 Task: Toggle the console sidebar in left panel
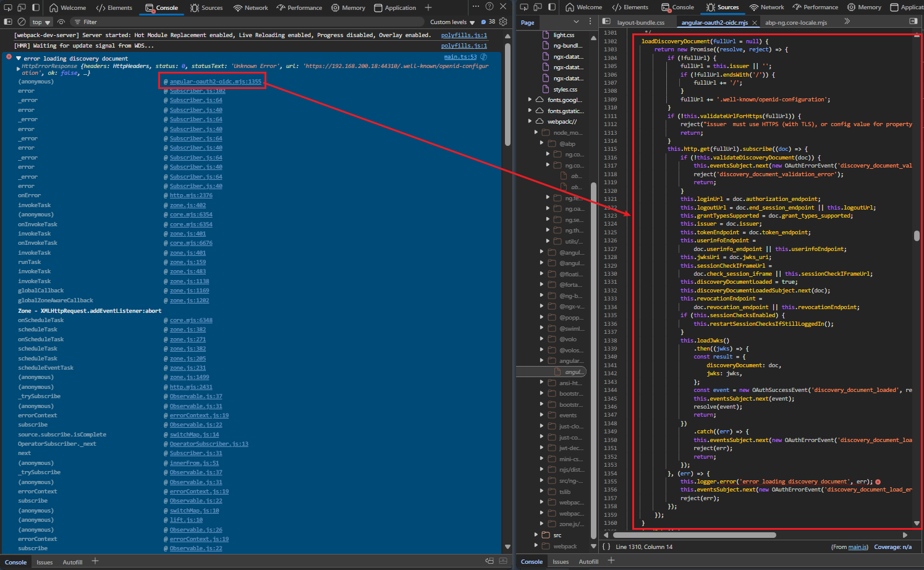pyautogui.click(x=8, y=22)
